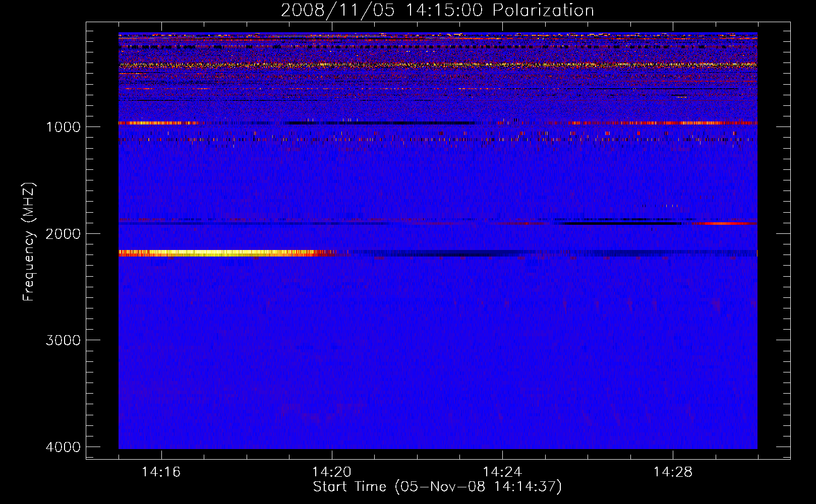
Task: Click the 14:16 time tick label
Action: click(x=161, y=472)
